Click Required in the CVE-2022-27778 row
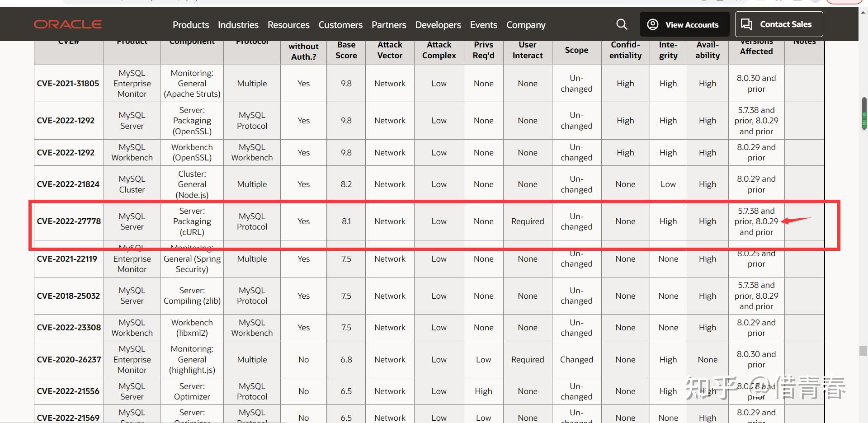This screenshot has height=423, width=868. 528,221
